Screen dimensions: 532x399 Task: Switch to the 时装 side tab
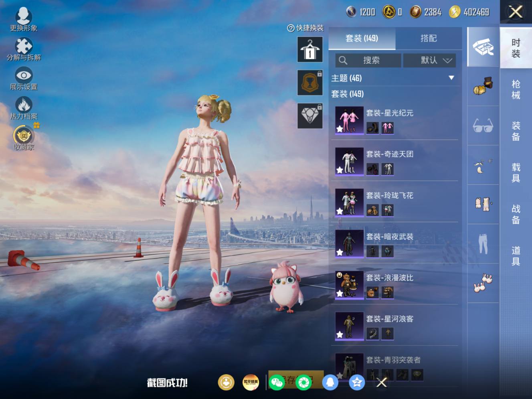click(516, 48)
